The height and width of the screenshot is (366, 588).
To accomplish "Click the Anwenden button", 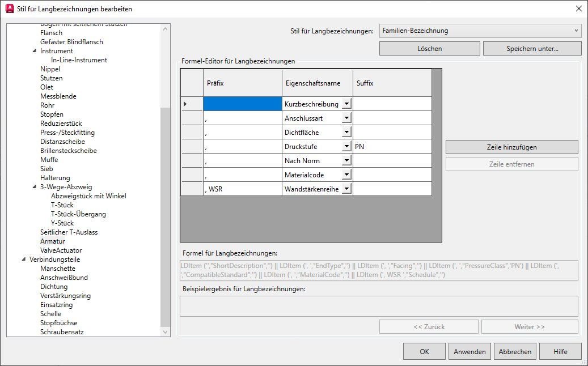I will (469, 351).
